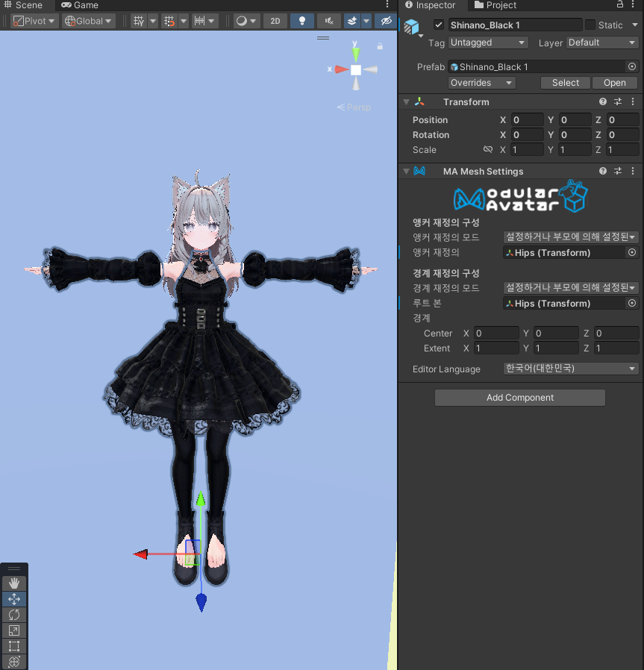Click the prefab Open button
This screenshot has width=644, height=670.
(x=614, y=83)
